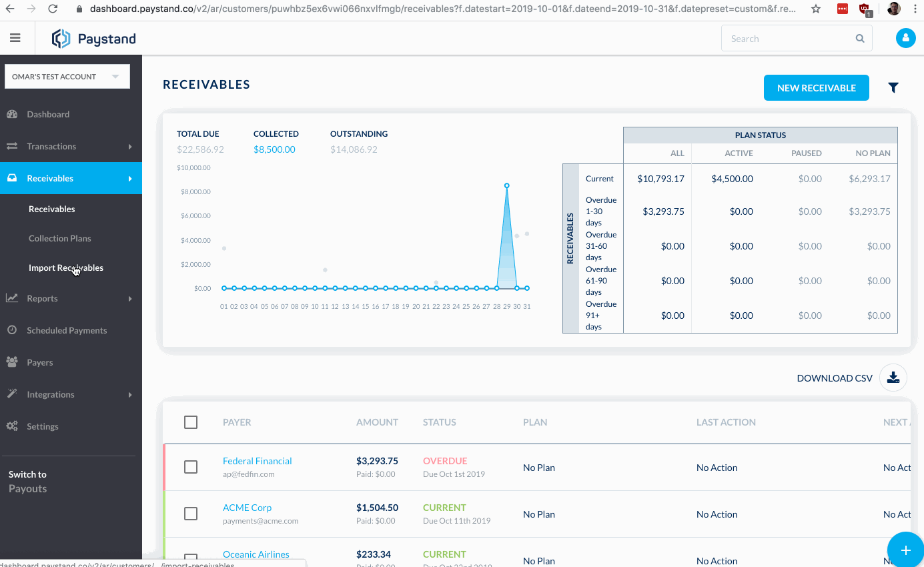Expand the Transactions sidebar menu
The width and height of the screenshot is (924, 567).
click(x=71, y=146)
